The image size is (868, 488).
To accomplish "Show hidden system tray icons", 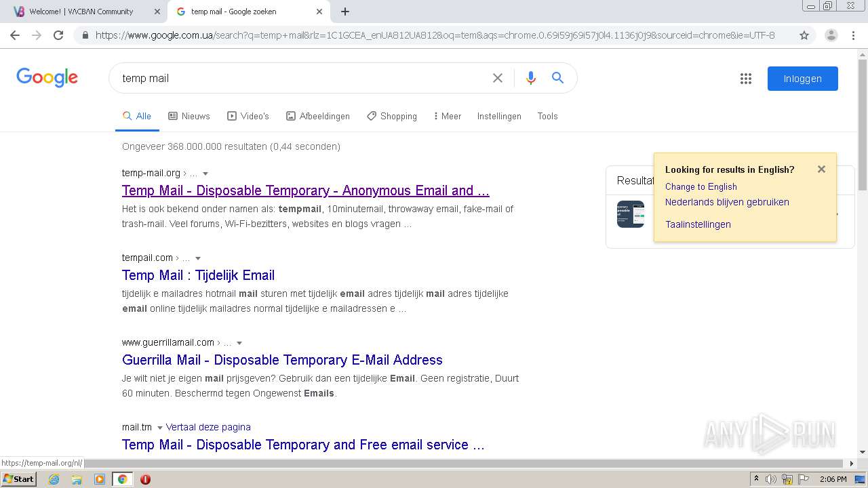I will coord(756,479).
